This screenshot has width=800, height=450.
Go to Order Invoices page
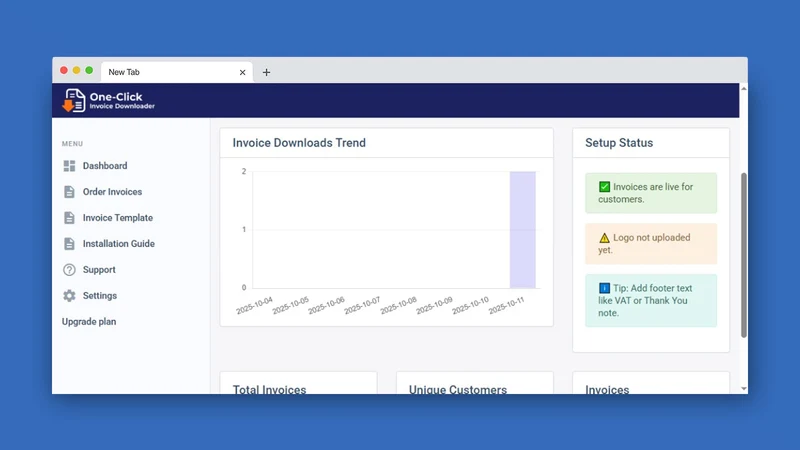pos(112,192)
